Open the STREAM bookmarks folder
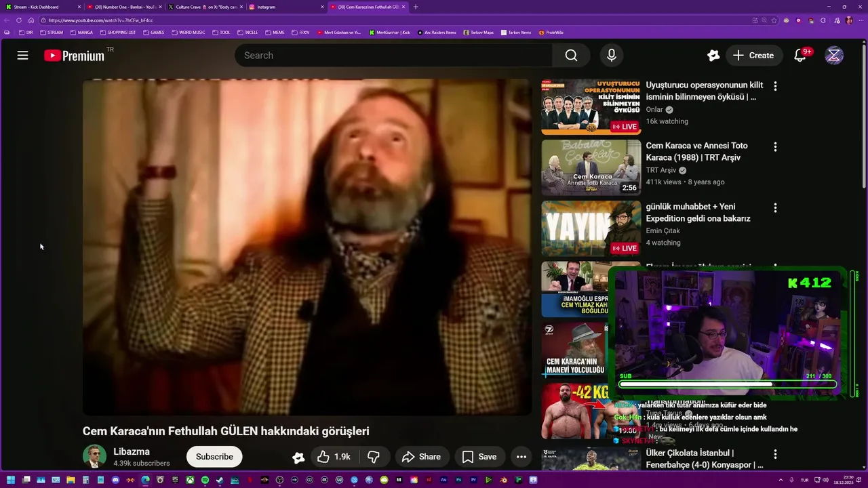The height and width of the screenshot is (488, 868). (x=52, y=32)
